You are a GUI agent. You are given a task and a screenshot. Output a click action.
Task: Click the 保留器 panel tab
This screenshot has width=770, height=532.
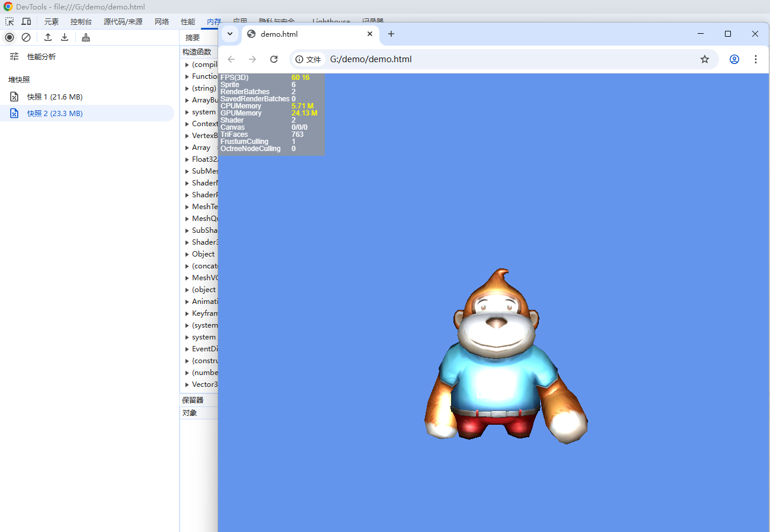[193, 400]
